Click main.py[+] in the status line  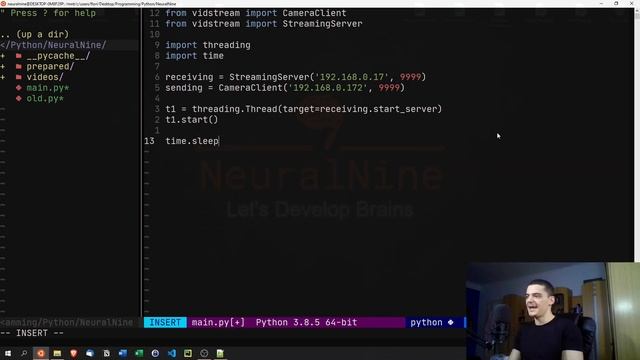pyautogui.click(x=218, y=322)
